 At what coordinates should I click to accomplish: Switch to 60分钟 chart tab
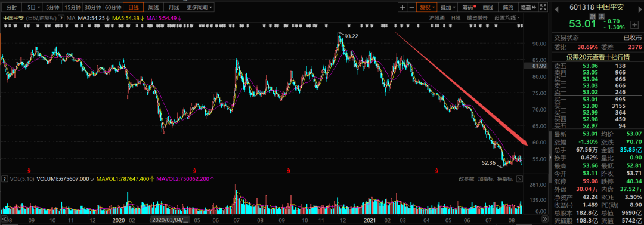click(113, 7)
